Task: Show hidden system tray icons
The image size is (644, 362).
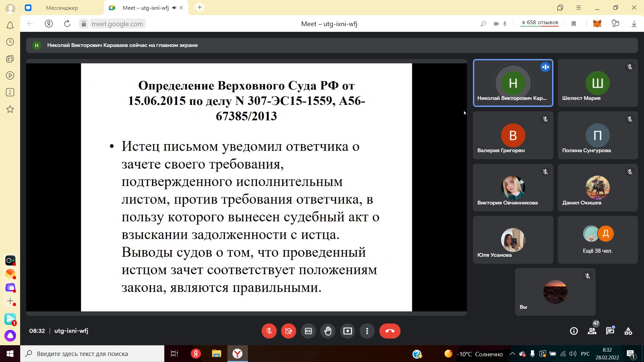Action: pos(512,354)
